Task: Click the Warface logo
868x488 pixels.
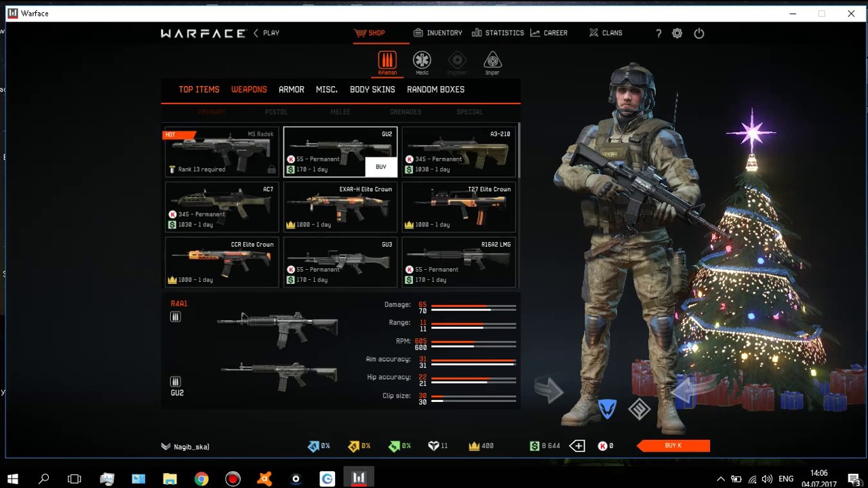Action: (203, 33)
